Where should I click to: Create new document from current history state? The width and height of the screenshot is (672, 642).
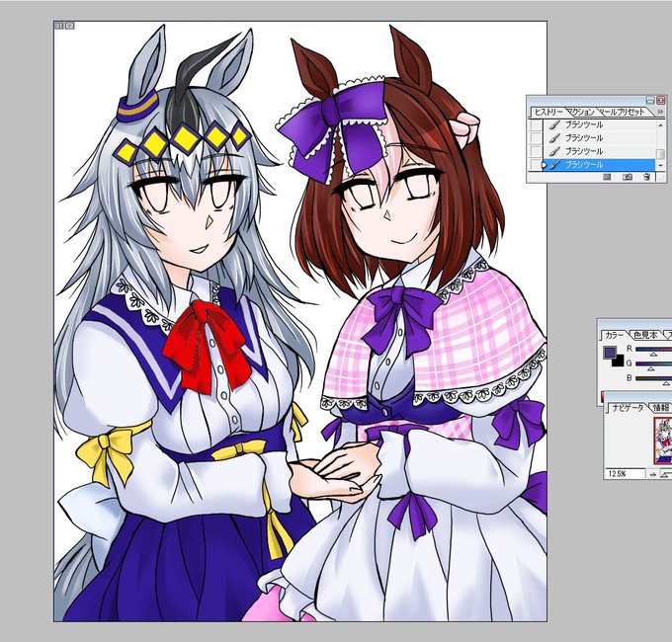[607, 177]
